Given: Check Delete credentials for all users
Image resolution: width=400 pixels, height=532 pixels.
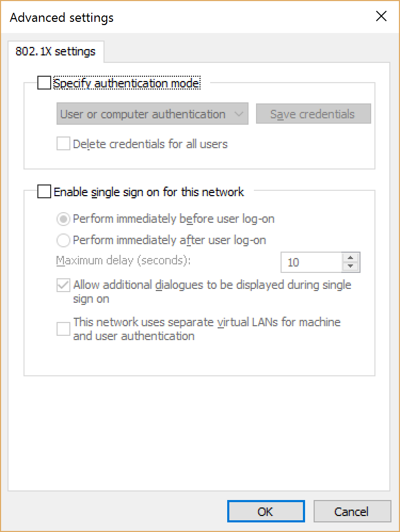Looking at the screenshot, I should click(63, 143).
